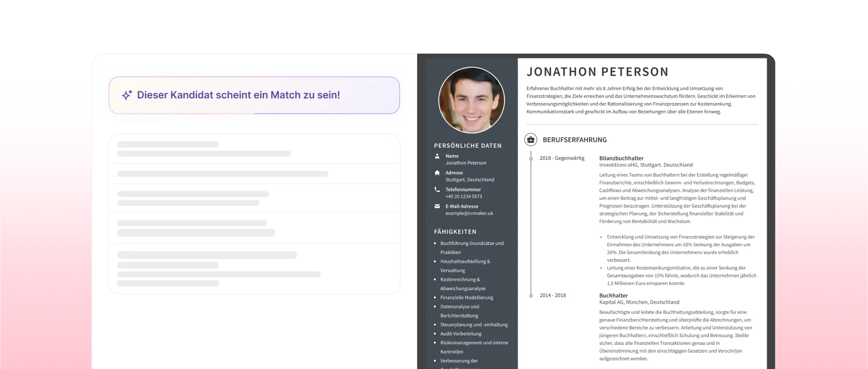Click the person icon beside Name

(437, 156)
